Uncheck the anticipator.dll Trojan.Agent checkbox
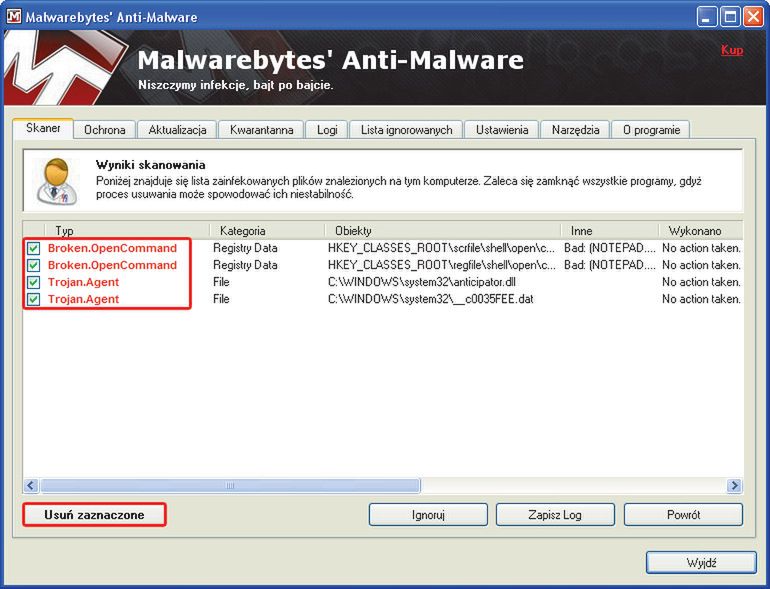This screenshot has height=589, width=770. 33,282
